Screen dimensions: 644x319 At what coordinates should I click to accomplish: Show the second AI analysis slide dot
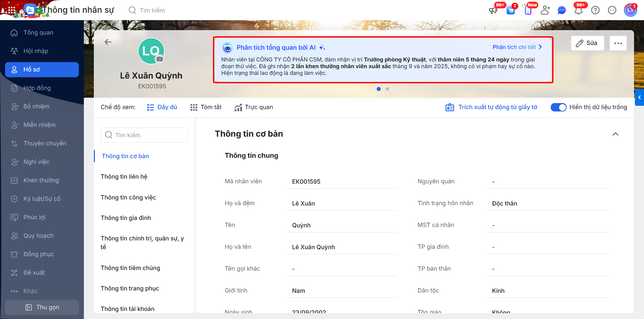pyautogui.click(x=387, y=89)
